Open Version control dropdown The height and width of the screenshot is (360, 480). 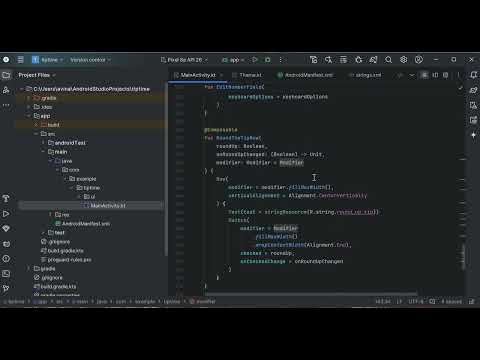point(90,60)
